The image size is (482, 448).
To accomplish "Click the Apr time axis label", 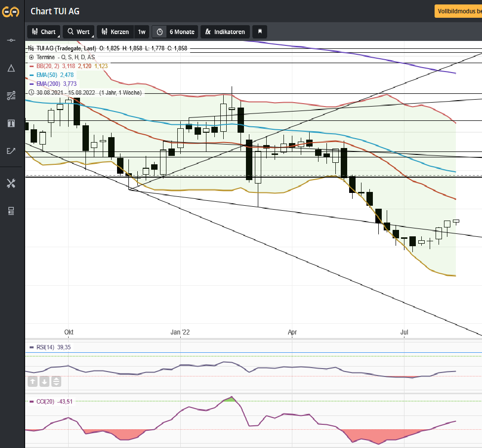I will point(292,332).
